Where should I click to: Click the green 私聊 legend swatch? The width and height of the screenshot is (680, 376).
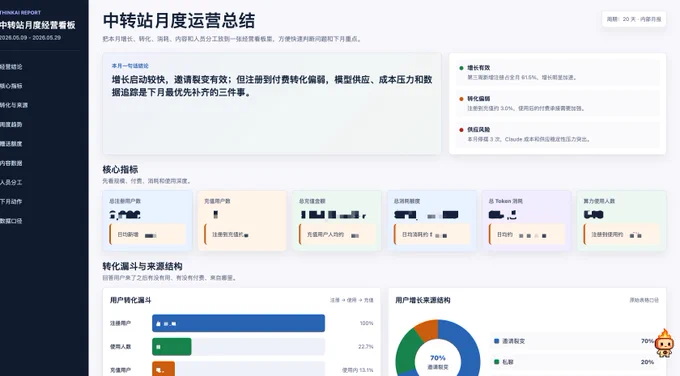[497, 362]
